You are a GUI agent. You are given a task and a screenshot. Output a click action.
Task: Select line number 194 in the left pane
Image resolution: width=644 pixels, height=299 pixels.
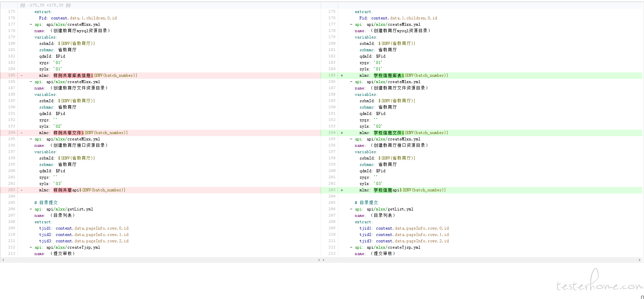pos(12,133)
